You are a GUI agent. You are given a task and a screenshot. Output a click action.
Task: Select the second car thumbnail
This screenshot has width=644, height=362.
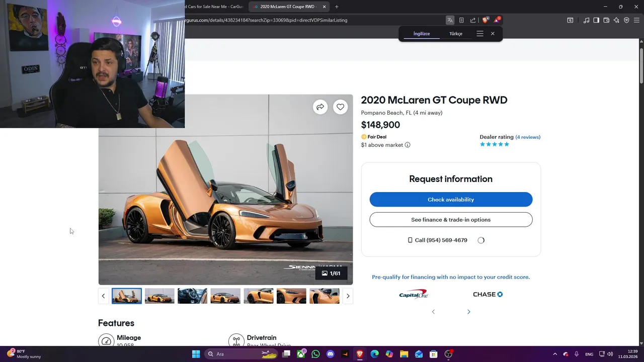tap(159, 296)
